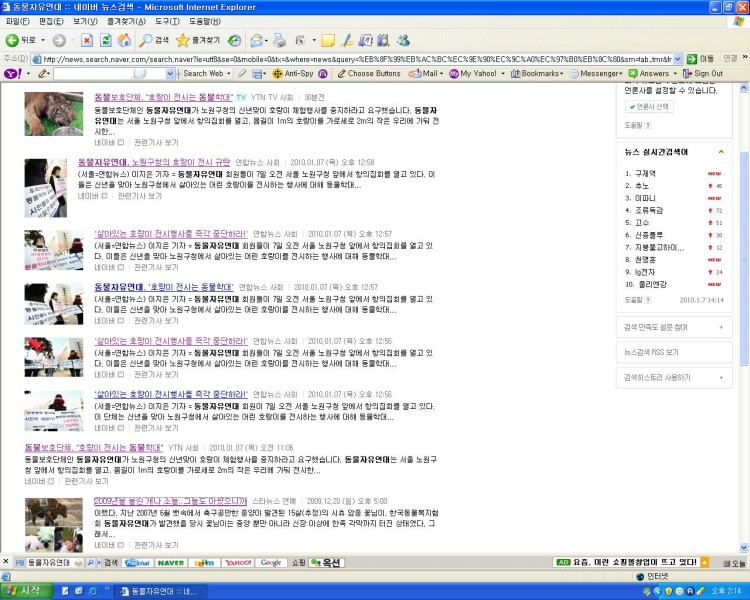Open Anti-Spy in Yahoo toolbar

click(293, 73)
